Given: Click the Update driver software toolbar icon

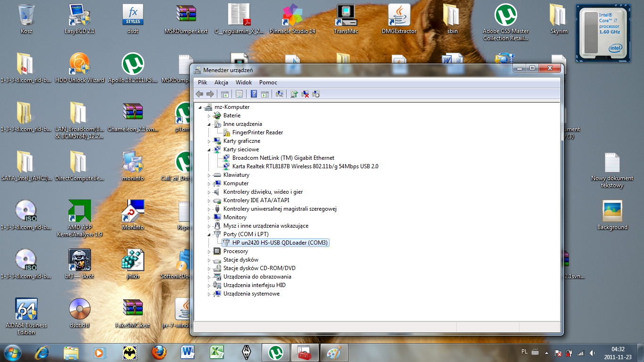Looking at the screenshot, I should coord(294,94).
